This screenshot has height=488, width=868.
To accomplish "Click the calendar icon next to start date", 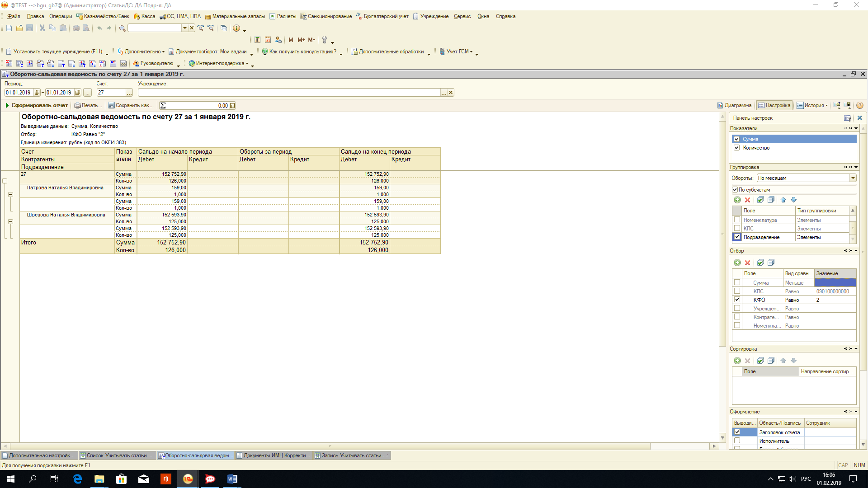I will pyautogui.click(x=37, y=93).
